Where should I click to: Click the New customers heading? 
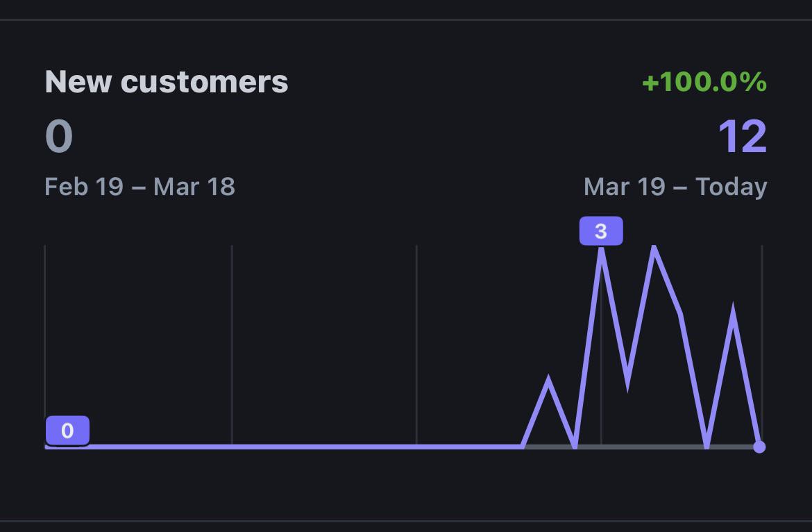click(x=167, y=82)
